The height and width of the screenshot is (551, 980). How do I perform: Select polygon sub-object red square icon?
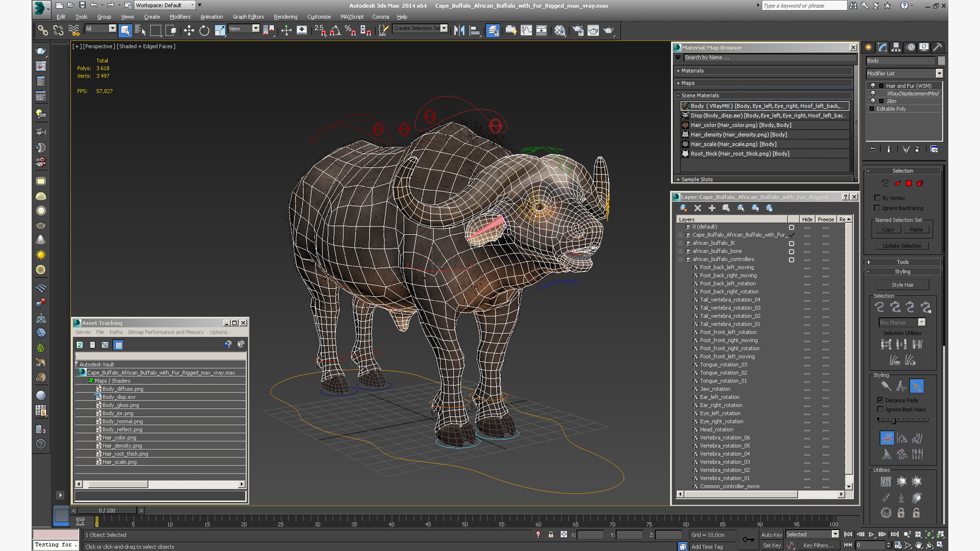pos(909,183)
